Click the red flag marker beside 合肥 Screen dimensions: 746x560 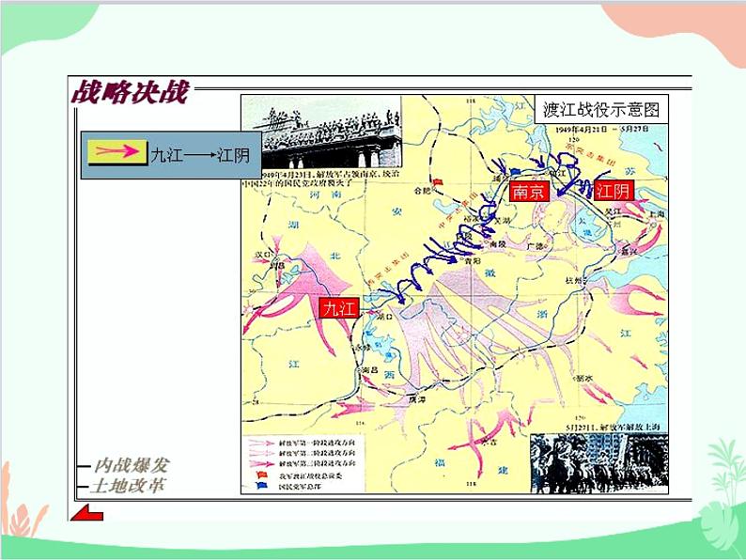438,181
